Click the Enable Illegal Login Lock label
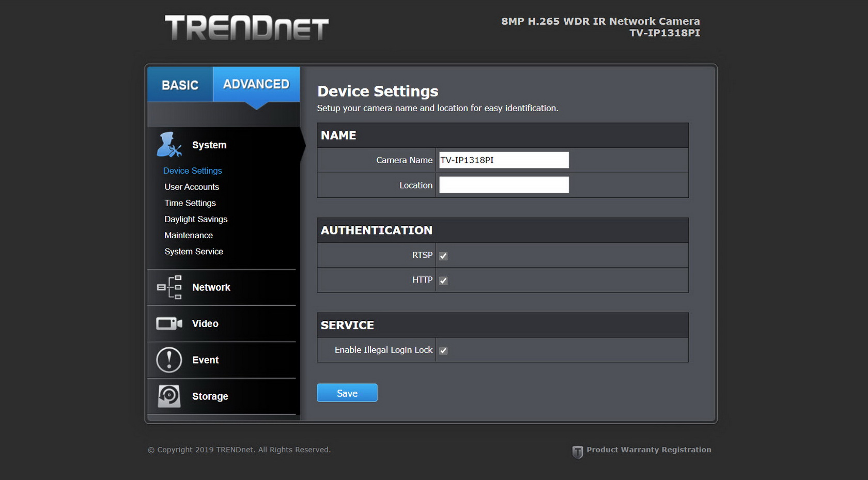 (383, 350)
